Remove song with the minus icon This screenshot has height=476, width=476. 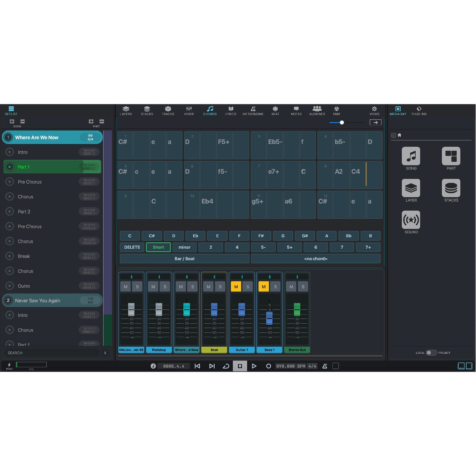(23, 121)
